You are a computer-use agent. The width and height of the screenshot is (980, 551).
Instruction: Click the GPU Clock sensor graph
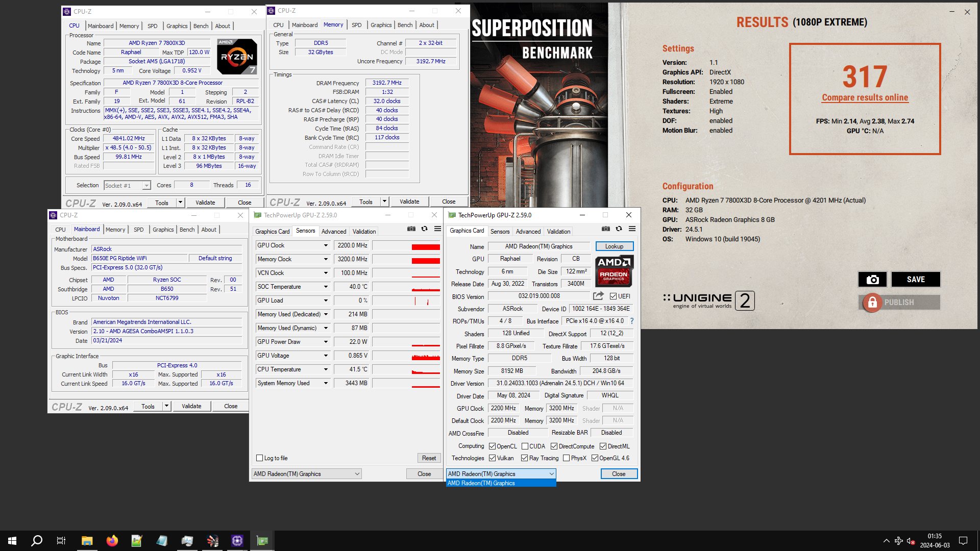(x=406, y=245)
